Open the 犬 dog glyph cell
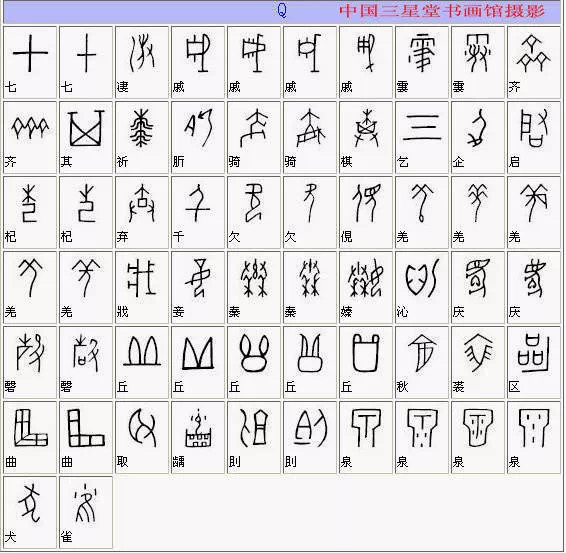This screenshot has width=566, height=553. pos(30,513)
